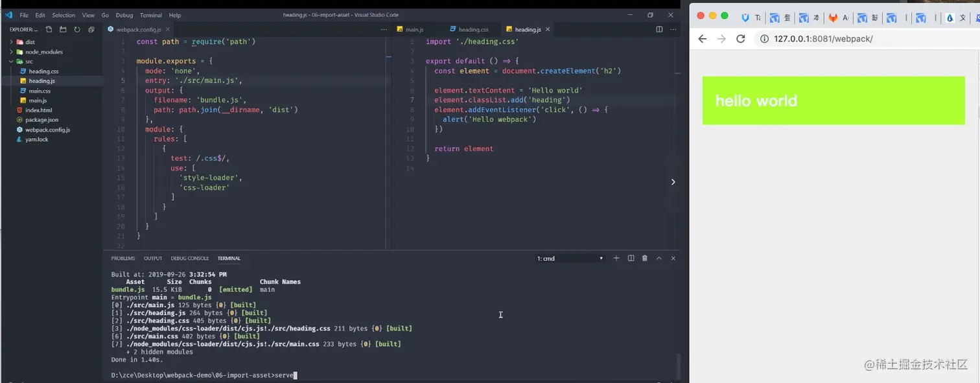Screen dimensions: 980x383
Task: Click the 'hello world' heading in browser
Action: pos(756,100)
